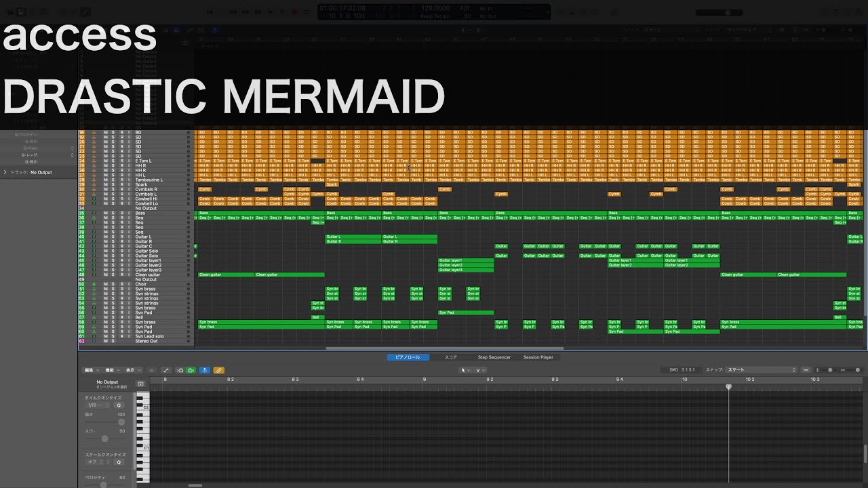Adjust the piano roll horizontal zoom slider
The width and height of the screenshot is (868, 488).
coord(858,370)
